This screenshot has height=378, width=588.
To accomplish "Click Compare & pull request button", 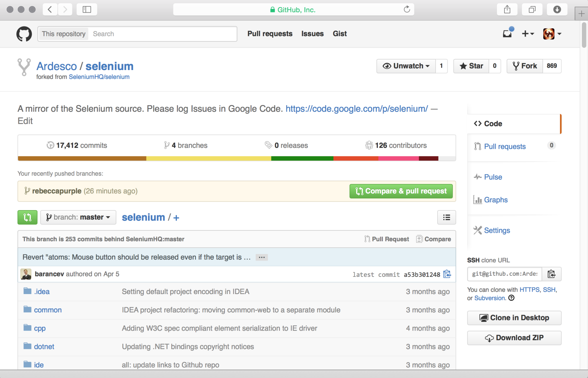I will (x=401, y=191).
